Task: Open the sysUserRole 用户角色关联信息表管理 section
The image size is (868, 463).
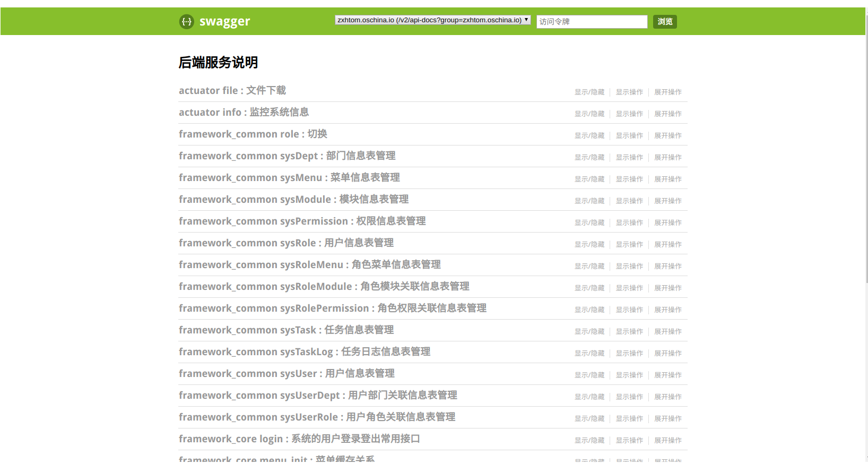Action: click(317, 417)
